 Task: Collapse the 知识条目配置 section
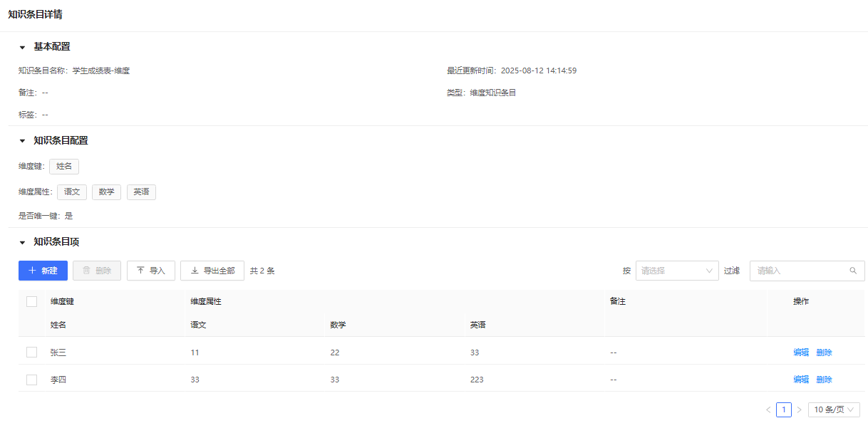coord(22,141)
